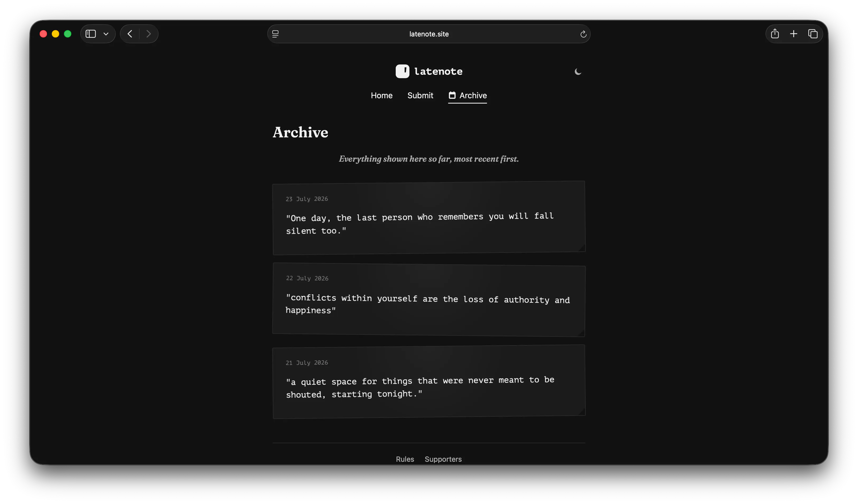Click the "Everything shown here so far" subtitle
Screen dimensions: 858x504
click(x=429, y=159)
